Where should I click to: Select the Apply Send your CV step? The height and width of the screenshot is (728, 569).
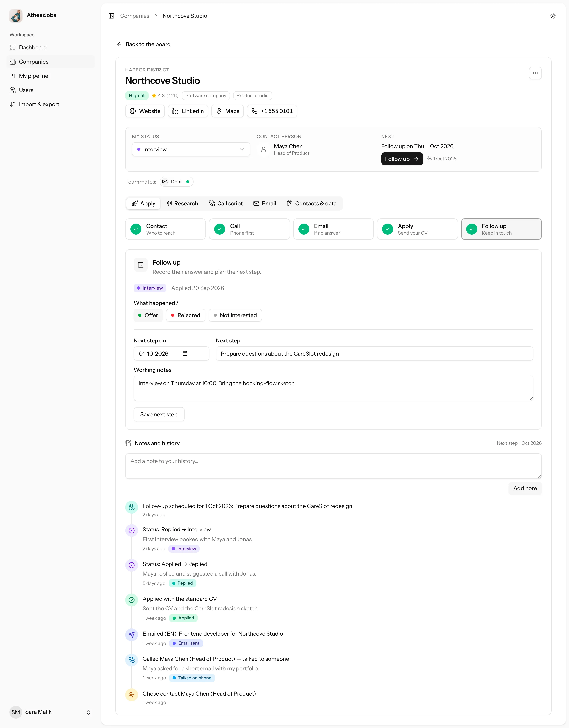(x=417, y=229)
